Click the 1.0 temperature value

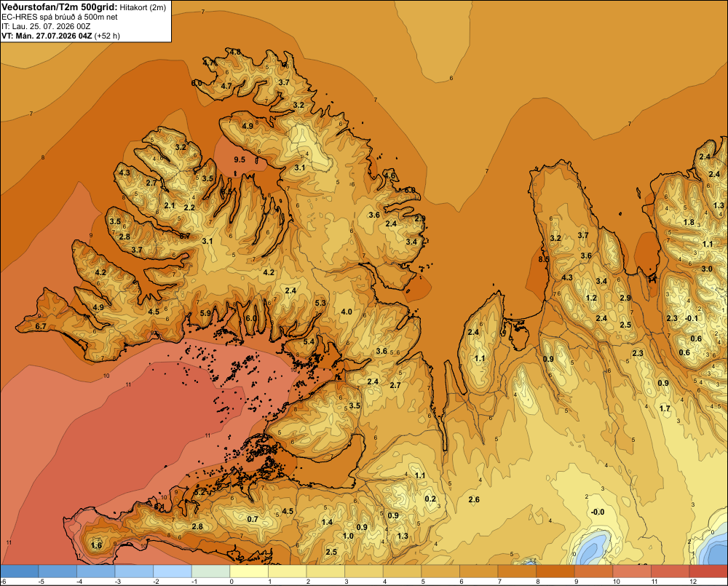click(x=348, y=536)
